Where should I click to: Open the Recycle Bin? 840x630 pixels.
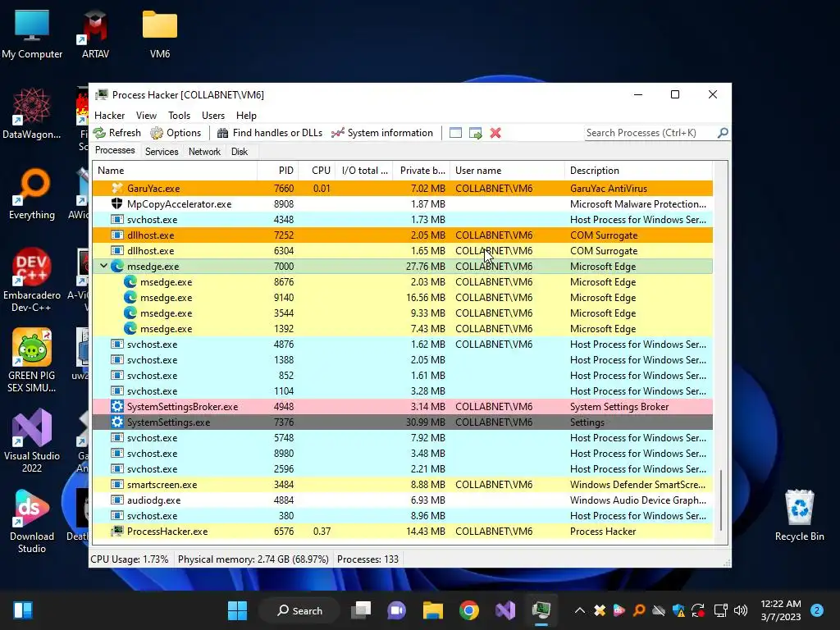click(x=799, y=515)
